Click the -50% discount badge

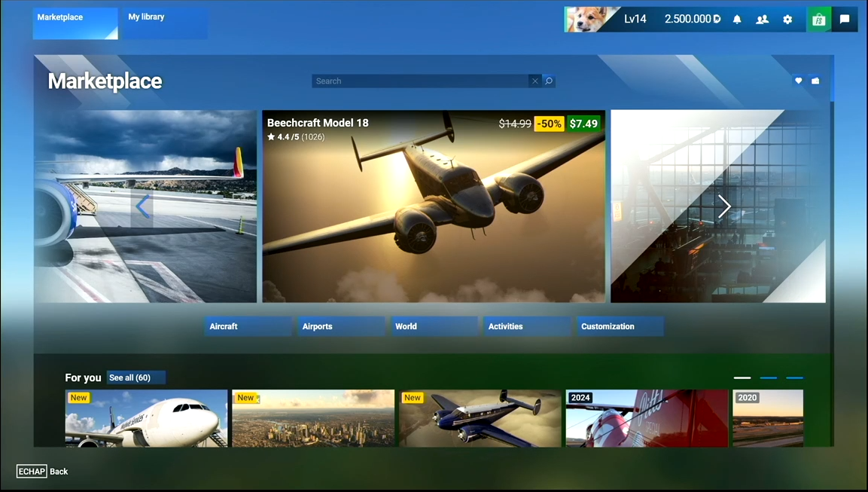549,124
